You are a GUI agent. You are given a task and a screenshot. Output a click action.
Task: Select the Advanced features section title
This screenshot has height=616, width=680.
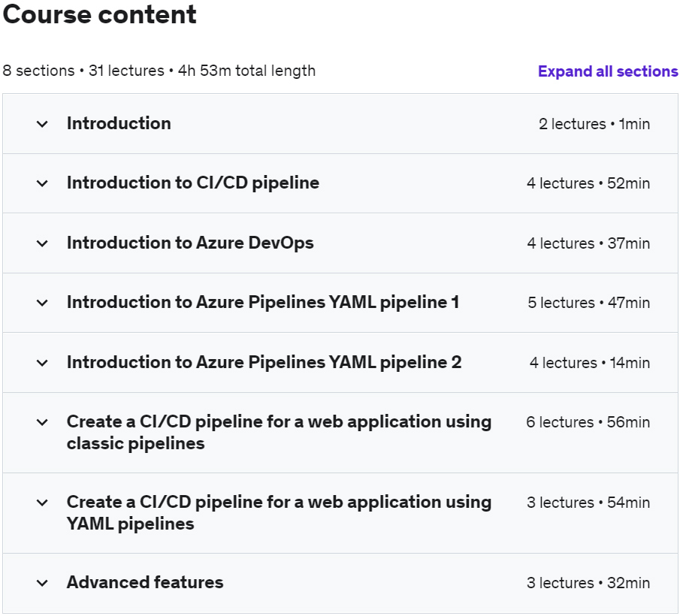(x=145, y=582)
